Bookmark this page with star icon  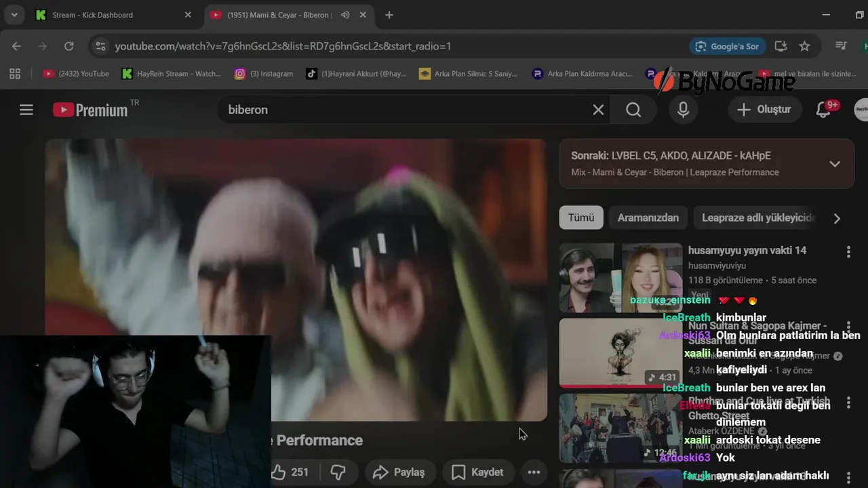point(804,46)
